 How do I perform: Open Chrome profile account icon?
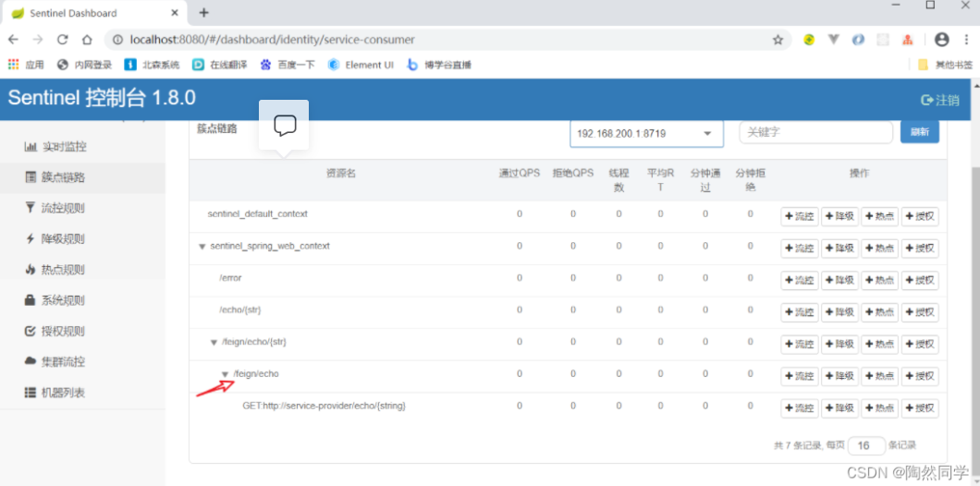(x=941, y=40)
